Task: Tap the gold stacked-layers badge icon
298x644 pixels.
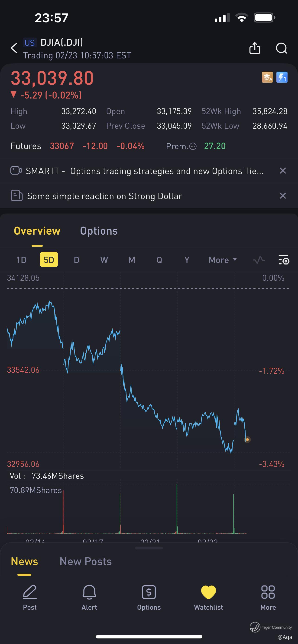Action: 267,77
